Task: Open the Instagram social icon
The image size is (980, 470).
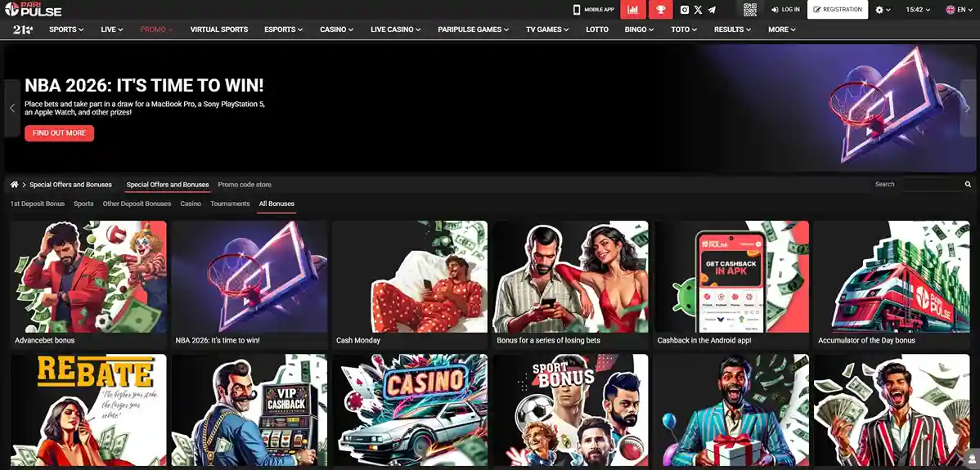Action: [685, 10]
